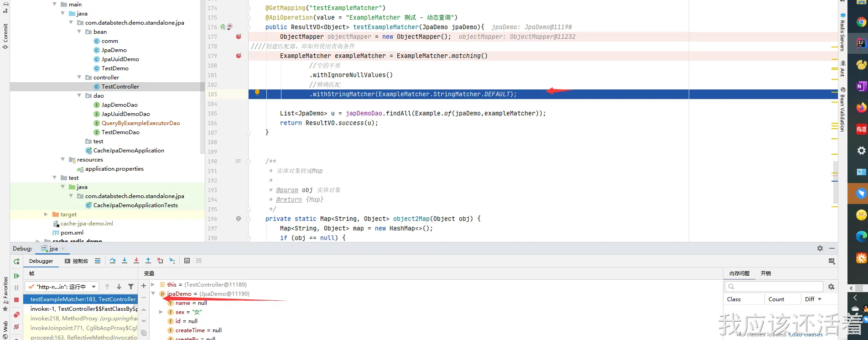
Task: Toggle the breakpoint on line 179
Action: (239, 56)
